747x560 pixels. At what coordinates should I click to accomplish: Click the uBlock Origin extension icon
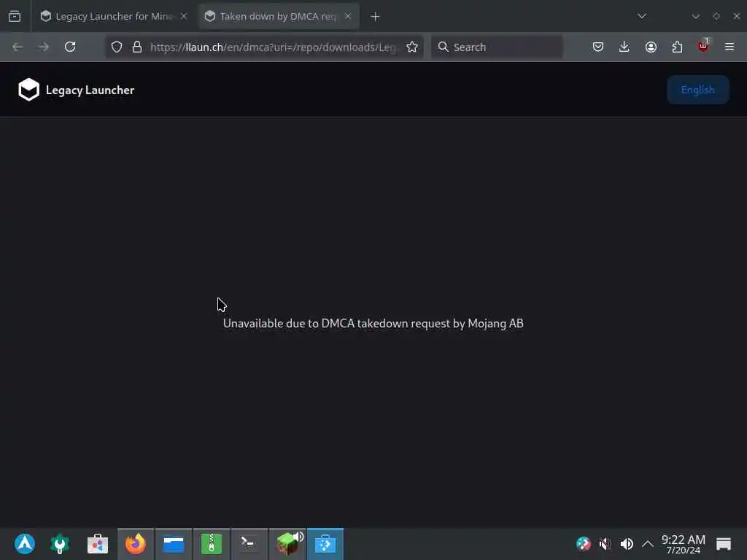coord(703,47)
